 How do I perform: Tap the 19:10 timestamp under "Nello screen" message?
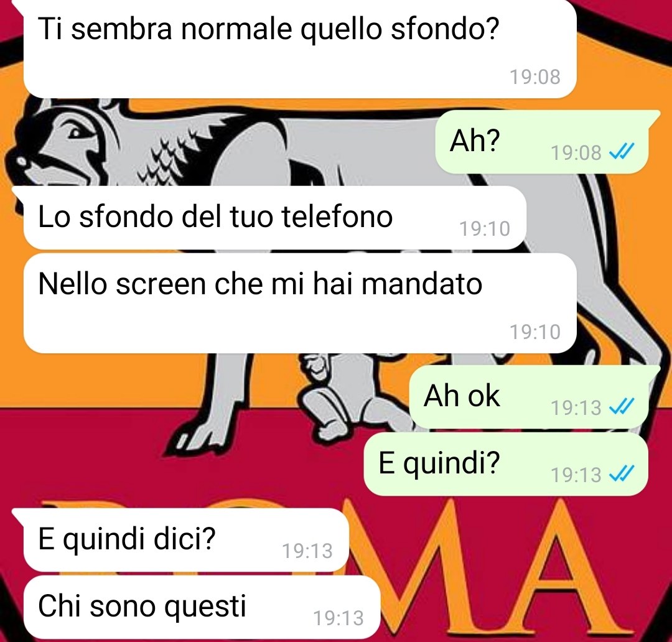point(535,332)
